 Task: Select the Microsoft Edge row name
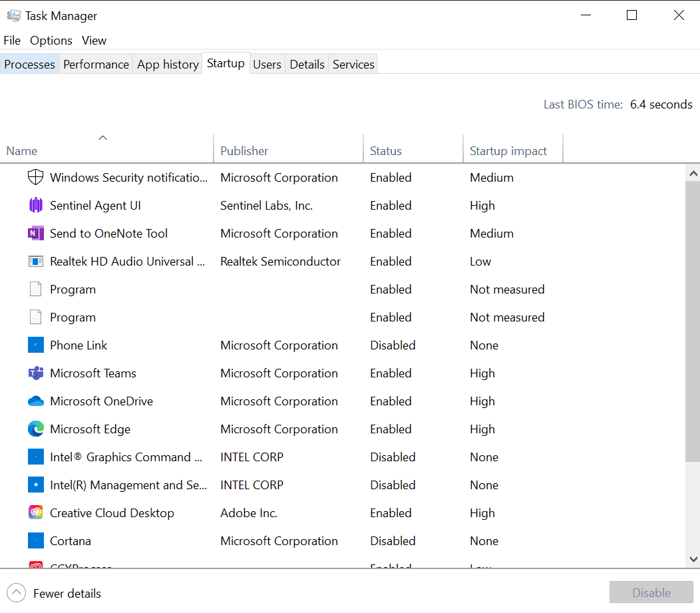(x=90, y=429)
